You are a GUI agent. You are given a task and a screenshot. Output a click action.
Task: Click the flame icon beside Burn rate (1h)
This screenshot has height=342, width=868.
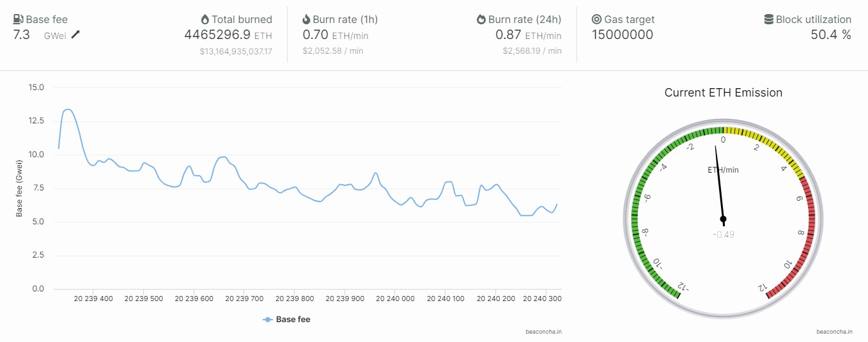(x=306, y=19)
